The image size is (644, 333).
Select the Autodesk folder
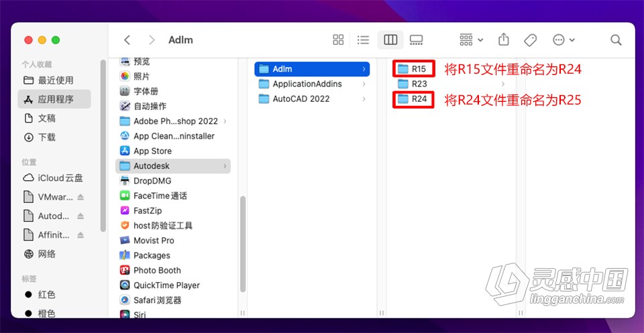pos(173,165)
